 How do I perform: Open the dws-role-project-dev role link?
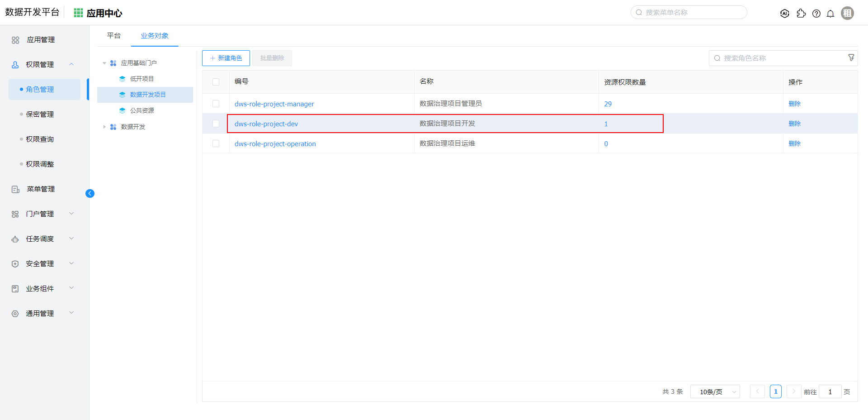(x=266, y=124)
